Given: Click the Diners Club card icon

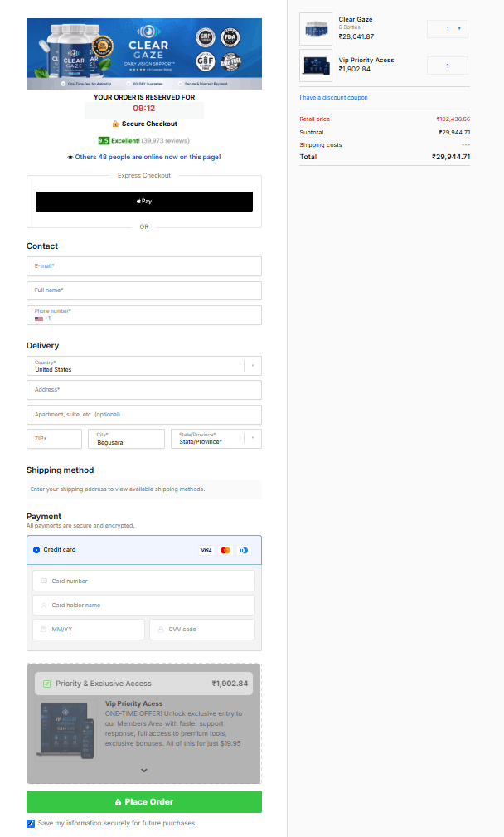Looking at the screenshot, I should (244, 550).
